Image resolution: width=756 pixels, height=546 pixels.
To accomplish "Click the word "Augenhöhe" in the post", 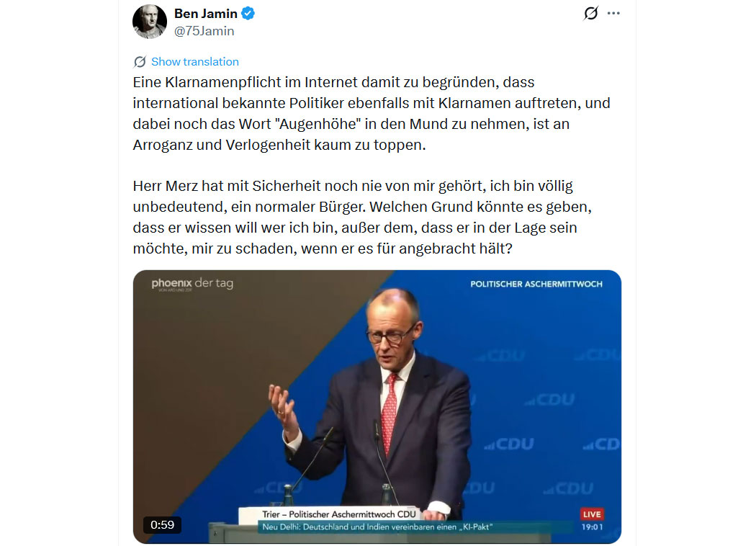I will coord(318,124).
